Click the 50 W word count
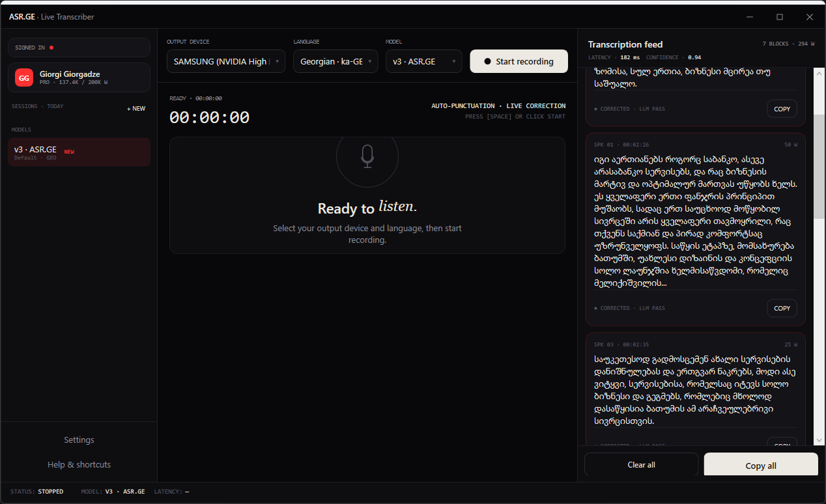Viewport: 826px width, 504px height. tap(791, 145)
